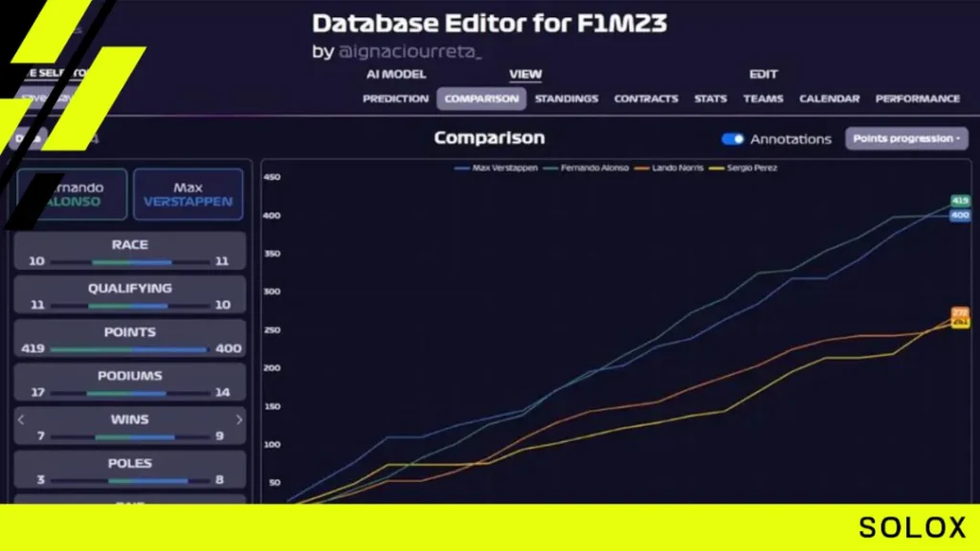
Task: Click the Comparison page title
Action: [489, 138]
